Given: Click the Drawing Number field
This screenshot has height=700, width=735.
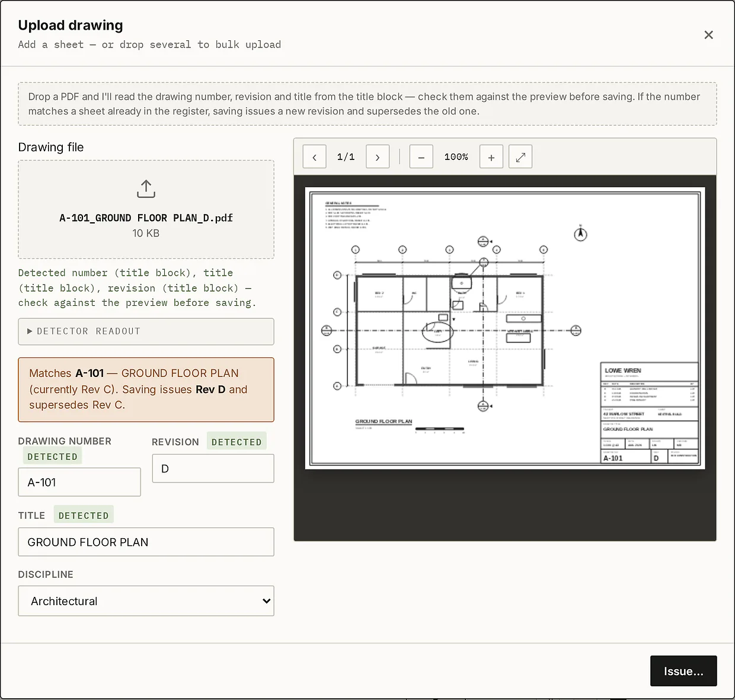Looking at the screenshot, I should click(79, 482).
